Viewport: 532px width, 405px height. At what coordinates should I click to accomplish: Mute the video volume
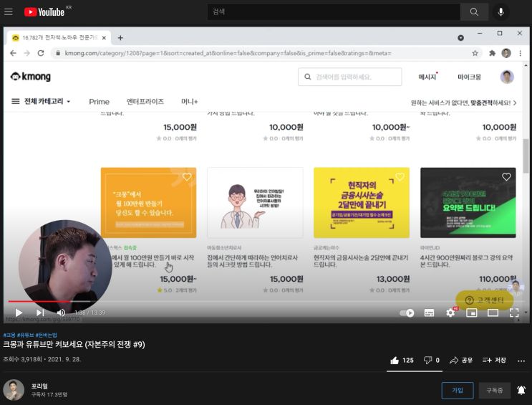61,313
